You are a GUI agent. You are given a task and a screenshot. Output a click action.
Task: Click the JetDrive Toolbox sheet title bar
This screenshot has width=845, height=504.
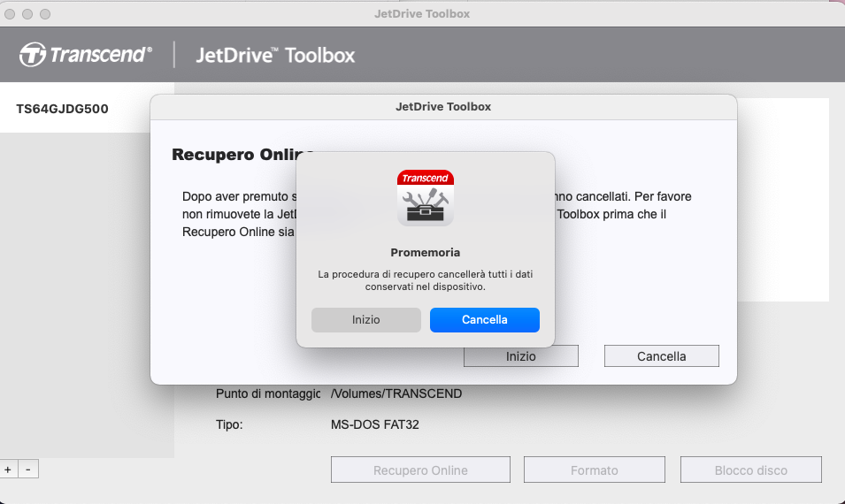[443, 107]
